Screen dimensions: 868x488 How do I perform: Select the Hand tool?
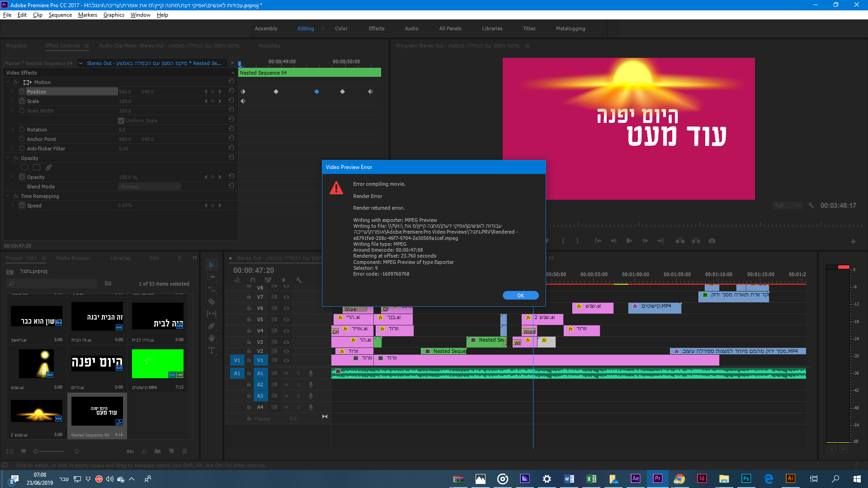point(211,338)
